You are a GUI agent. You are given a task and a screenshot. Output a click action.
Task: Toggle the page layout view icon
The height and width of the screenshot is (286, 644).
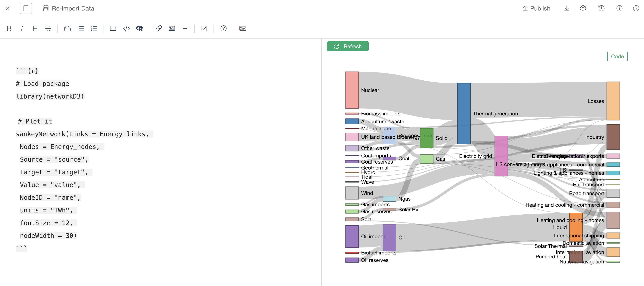[26, 8]
